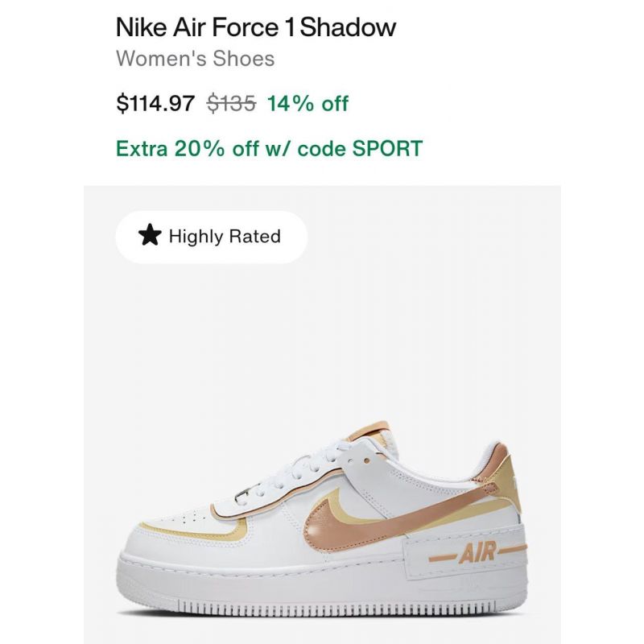644x644 pixels.
Task: Open the sneaker product image
Action: pyautogui.click(x=323, y=415)
